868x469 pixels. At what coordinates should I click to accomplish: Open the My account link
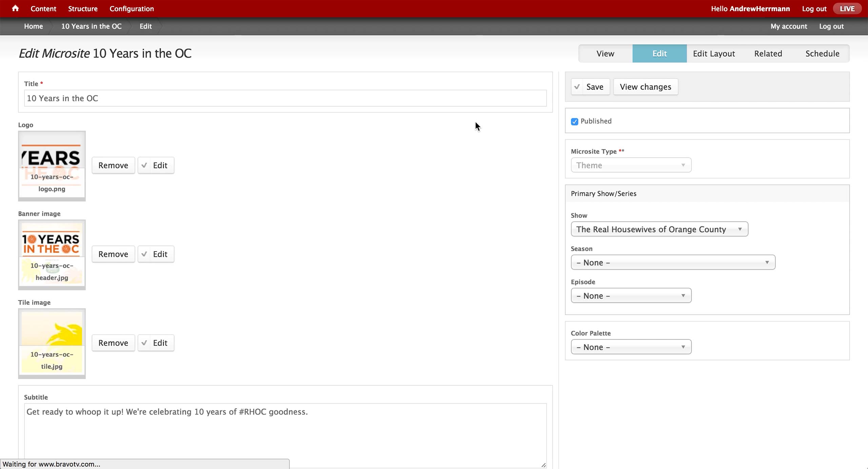click(788, 26)
